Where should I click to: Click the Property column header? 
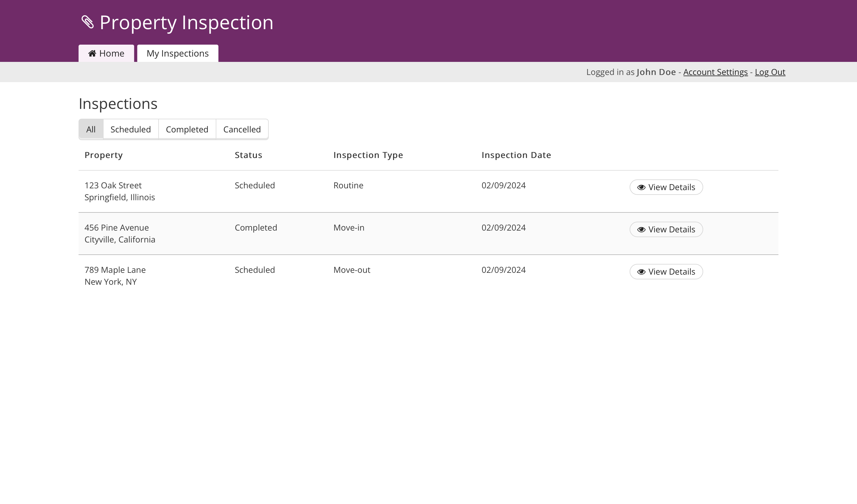(103, 155)
